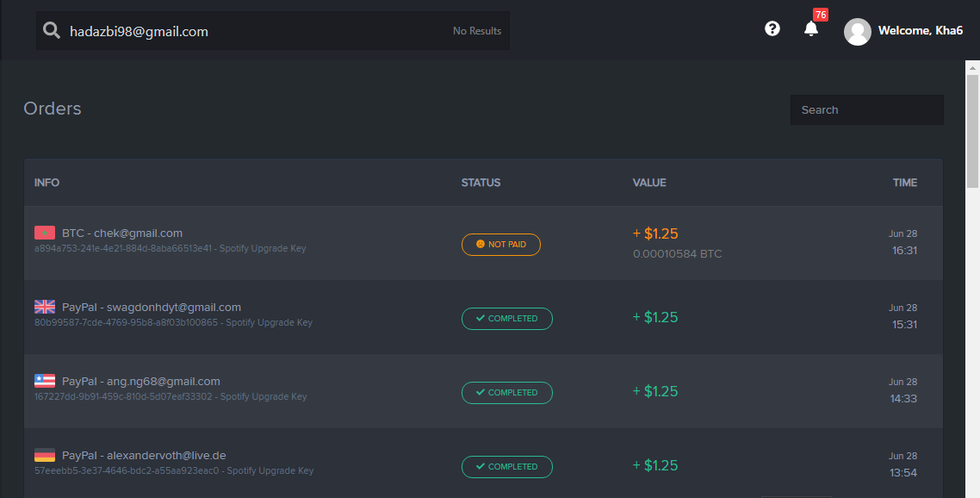980x498 pixels.
Task: Open notifications bell with 76 badge
Action: pos(811,28)
